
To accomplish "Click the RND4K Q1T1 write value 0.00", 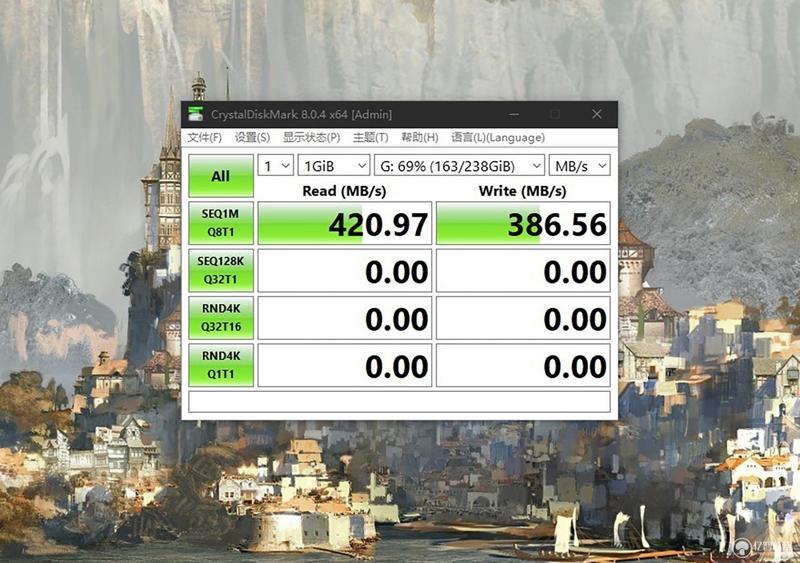I will click(x=523, y=365).
